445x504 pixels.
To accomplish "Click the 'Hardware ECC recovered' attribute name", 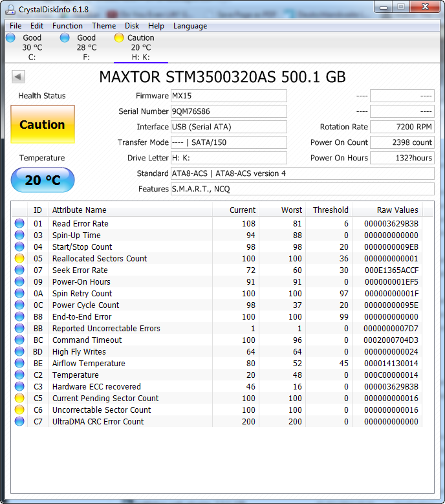I will [x=96, y=386].
